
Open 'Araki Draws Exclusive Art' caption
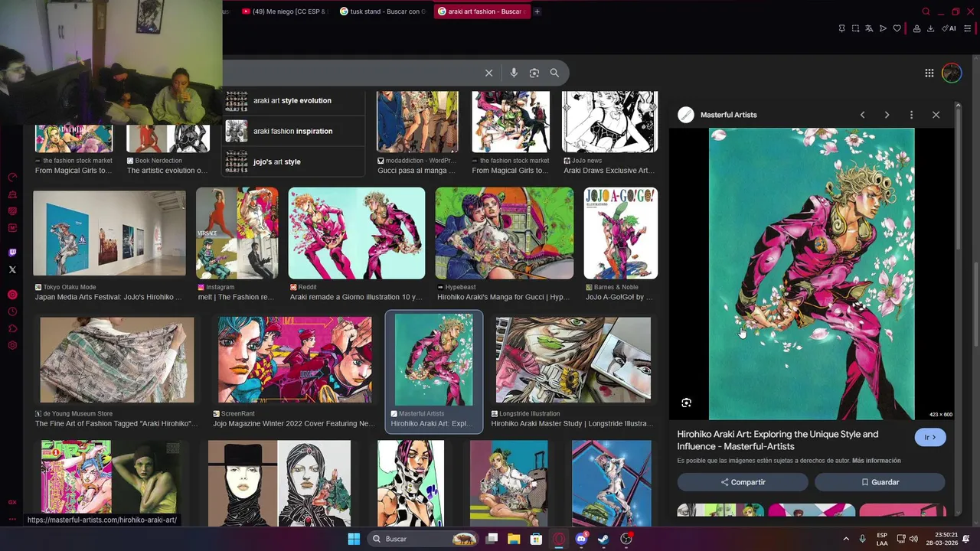coord(609,171)
